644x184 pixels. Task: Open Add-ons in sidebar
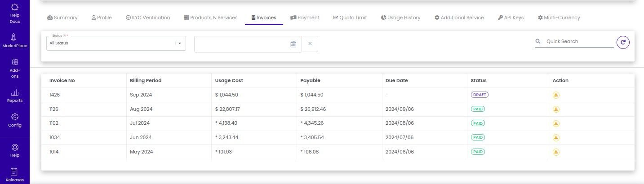(15, 68)
